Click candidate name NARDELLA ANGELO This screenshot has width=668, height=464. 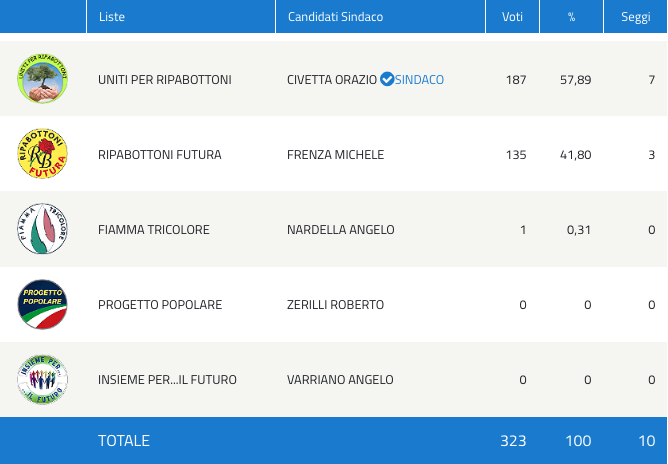[340, 230]
